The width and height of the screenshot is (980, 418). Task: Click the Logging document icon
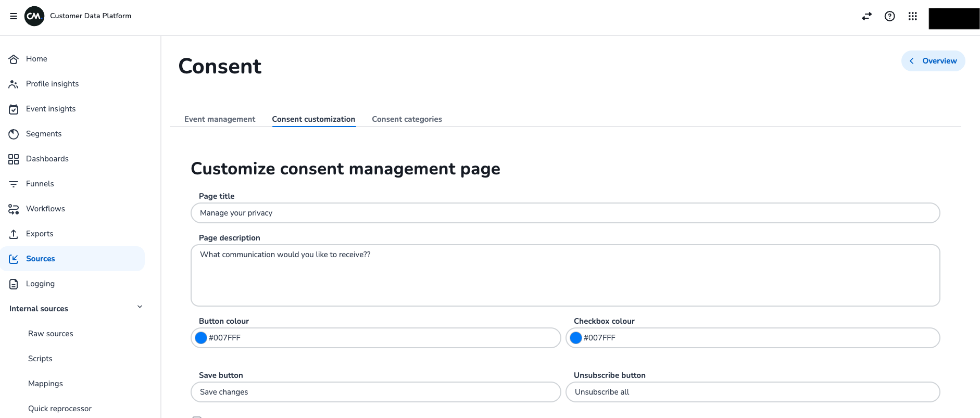tap(14, 284)
